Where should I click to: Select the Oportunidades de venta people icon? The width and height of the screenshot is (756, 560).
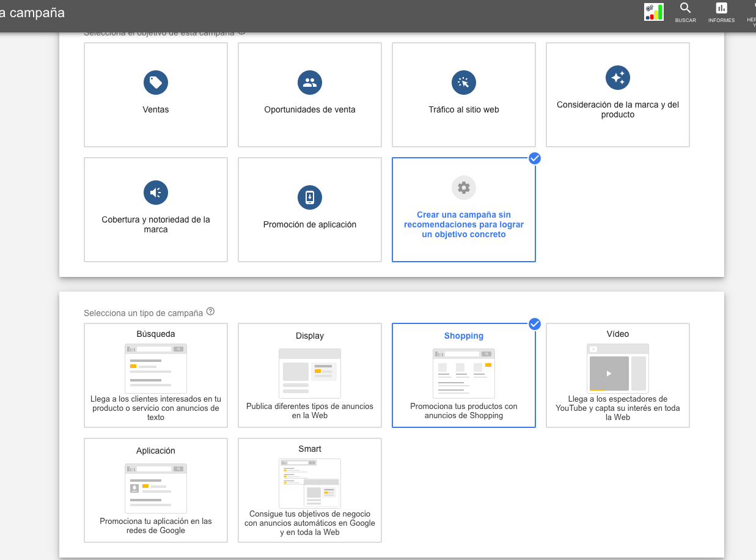[x=310, y=83]
